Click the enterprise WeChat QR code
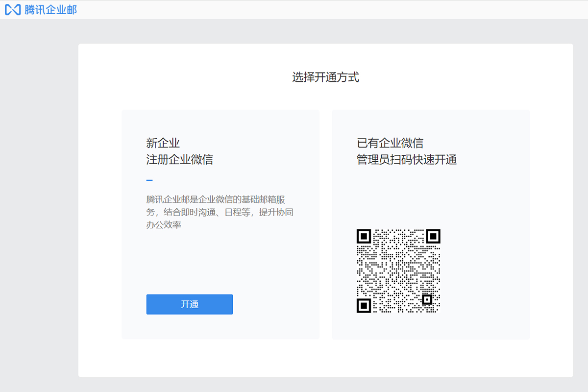Viewport: 588px width, 392px height. click(x=398, y=271)
